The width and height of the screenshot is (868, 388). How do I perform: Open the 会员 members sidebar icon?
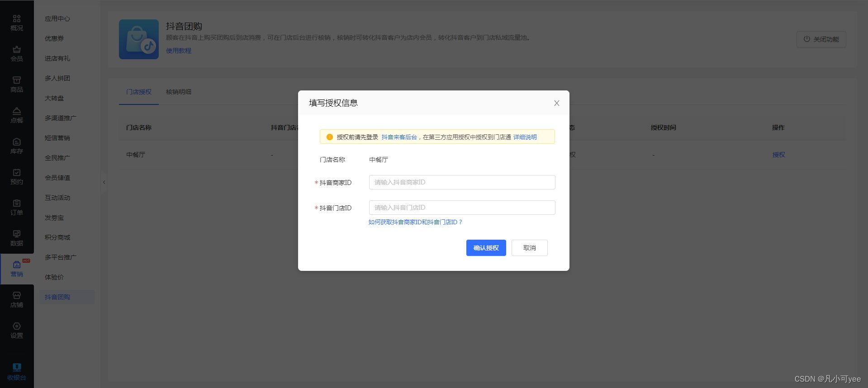coord(17,53)
